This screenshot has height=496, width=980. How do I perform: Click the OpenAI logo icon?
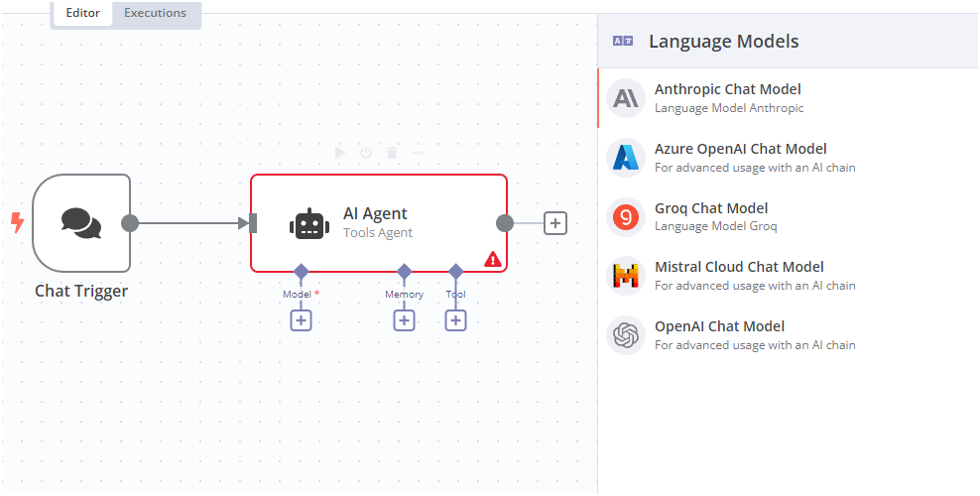click(x=626, y=335)
